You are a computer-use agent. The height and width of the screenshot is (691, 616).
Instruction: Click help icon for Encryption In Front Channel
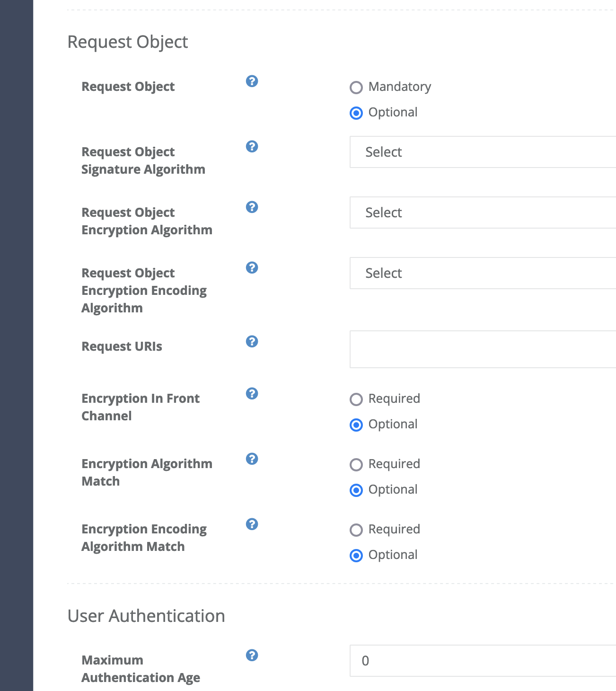[252, 394]
